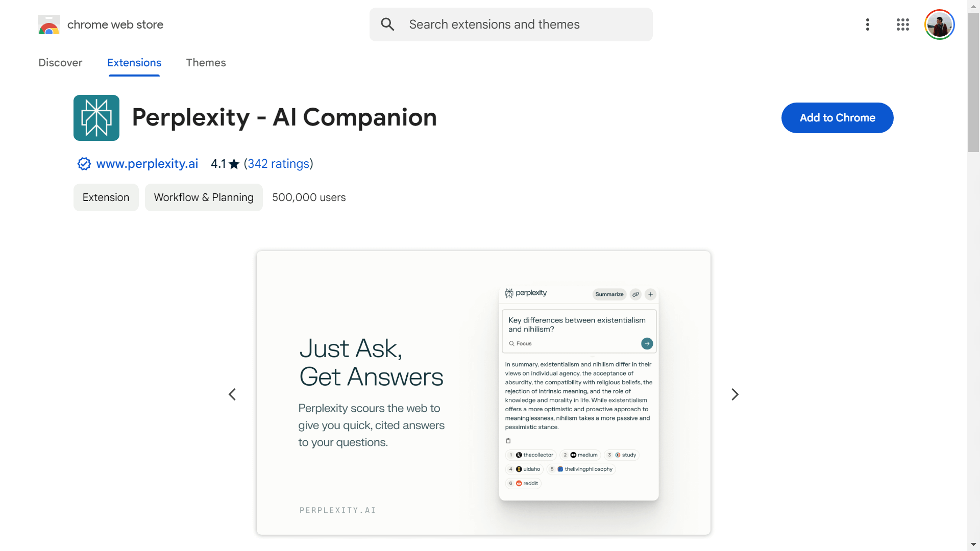The width and height of the screenshot is (980, 551).
Task: Open the www.perplexity.ai publisher link
Action: pyautogui.click(x=147, y=164)
